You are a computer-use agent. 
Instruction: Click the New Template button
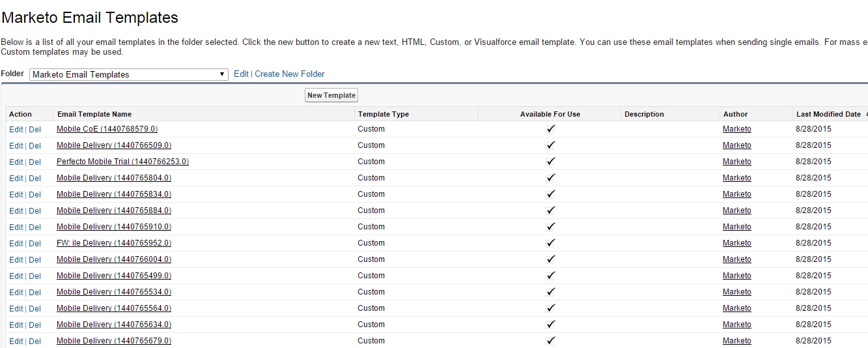pos(331,95)
